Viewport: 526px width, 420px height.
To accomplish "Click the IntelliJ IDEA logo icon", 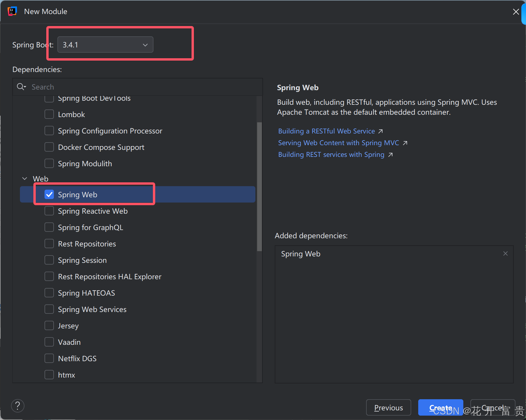I will coord(12,11).
